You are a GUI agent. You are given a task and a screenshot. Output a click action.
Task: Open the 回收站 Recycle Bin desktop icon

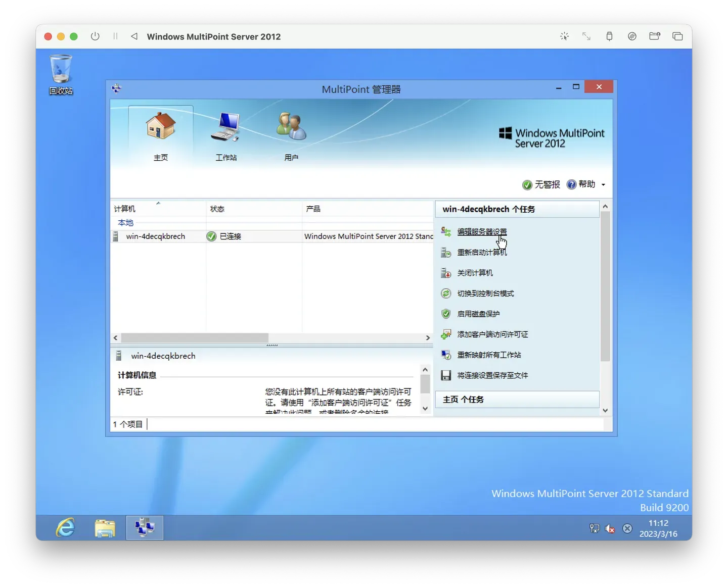(61, 75)
